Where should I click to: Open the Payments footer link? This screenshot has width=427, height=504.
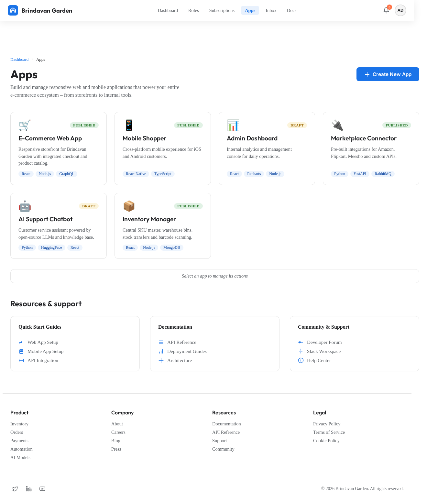click(x=19, y=441)
